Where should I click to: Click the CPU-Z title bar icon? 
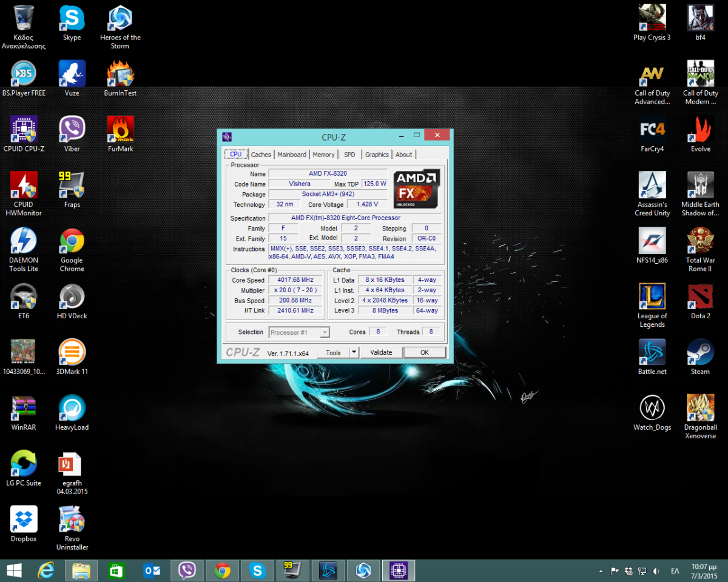coord(226,136)
